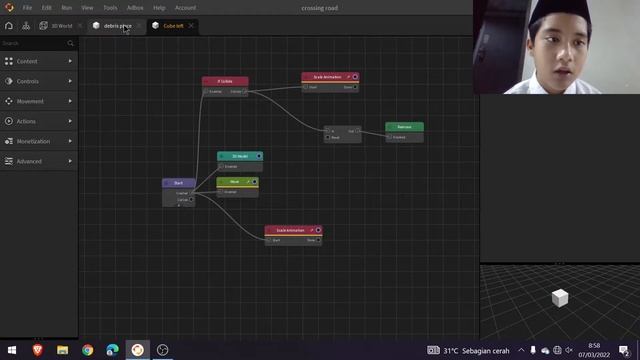Switch to the debris piece tab
This screenshot has height=360, width=640.
coord(118,26)
